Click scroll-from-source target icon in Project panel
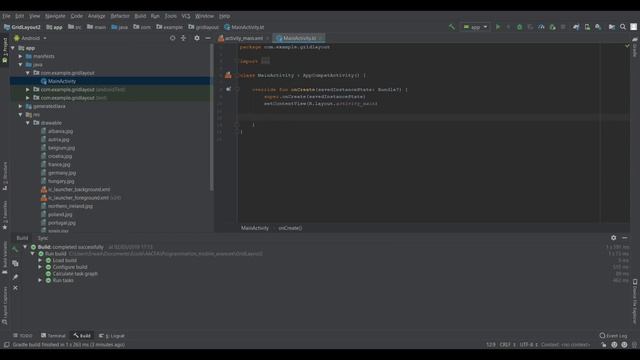 coord(172,38)
